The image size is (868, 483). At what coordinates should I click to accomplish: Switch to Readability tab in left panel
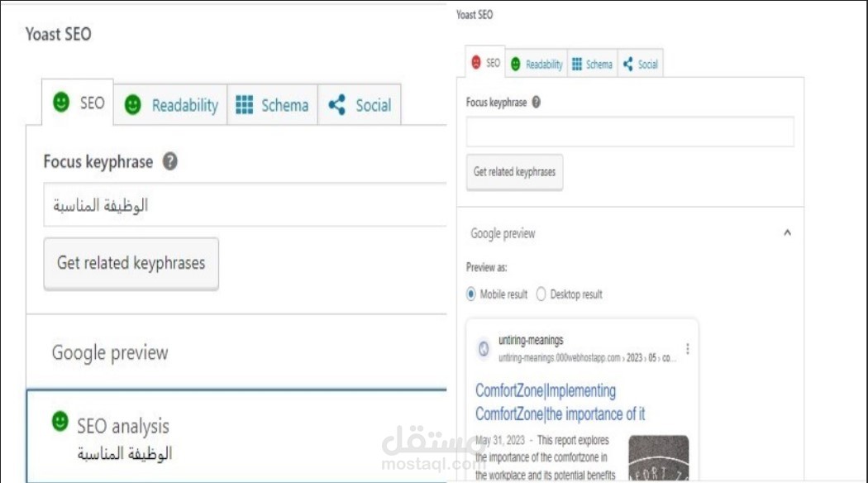[x=170, y=105]
